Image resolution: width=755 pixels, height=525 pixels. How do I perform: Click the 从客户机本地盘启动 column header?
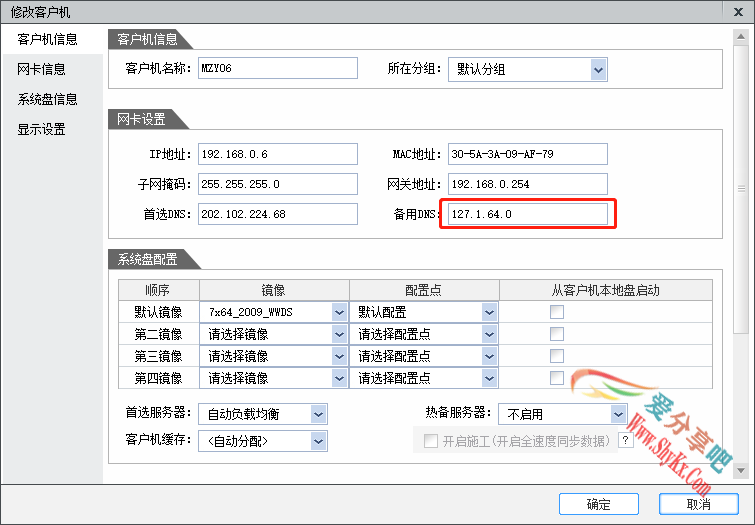click(x=606, y=290)
